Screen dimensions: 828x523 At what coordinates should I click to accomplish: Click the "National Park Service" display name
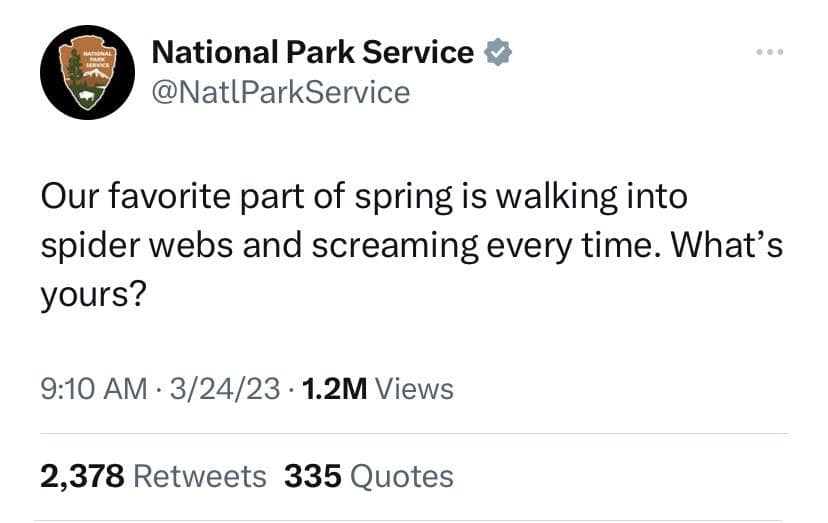[312, 52]
